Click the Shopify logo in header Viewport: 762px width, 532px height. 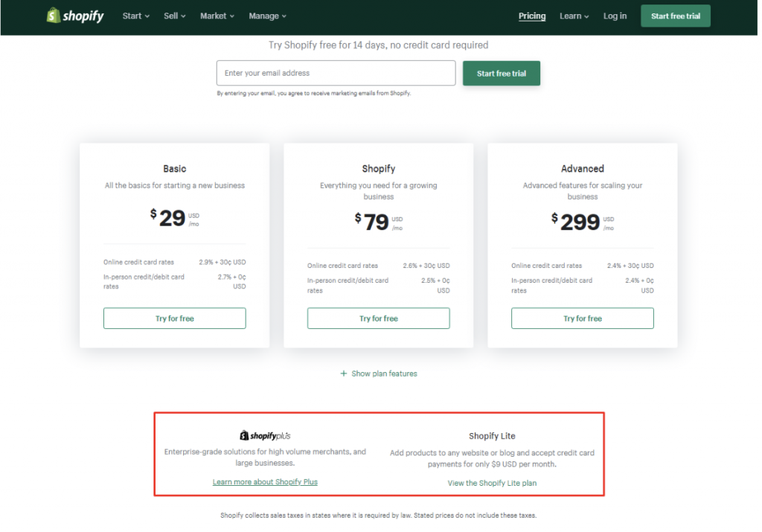pyautogui.click(x=75, y=16)
